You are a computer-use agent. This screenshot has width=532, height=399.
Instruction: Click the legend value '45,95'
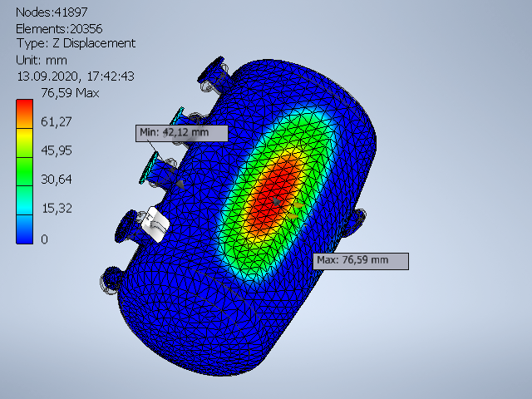[57, 150]
